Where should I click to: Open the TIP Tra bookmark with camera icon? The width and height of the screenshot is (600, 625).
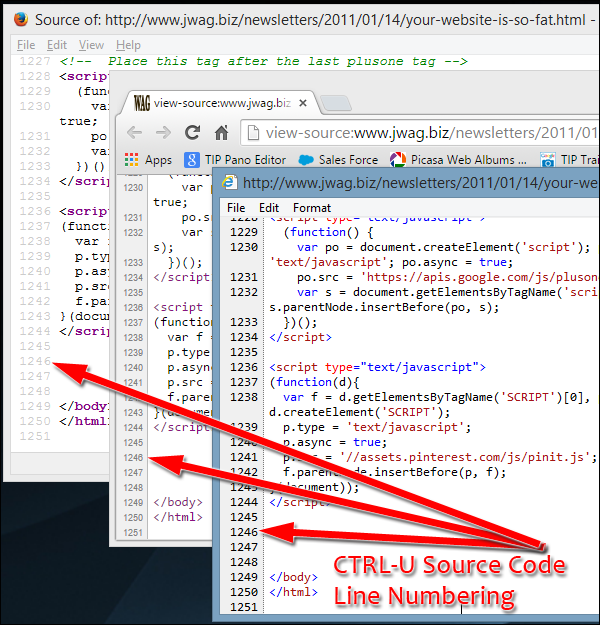(569, 160)
